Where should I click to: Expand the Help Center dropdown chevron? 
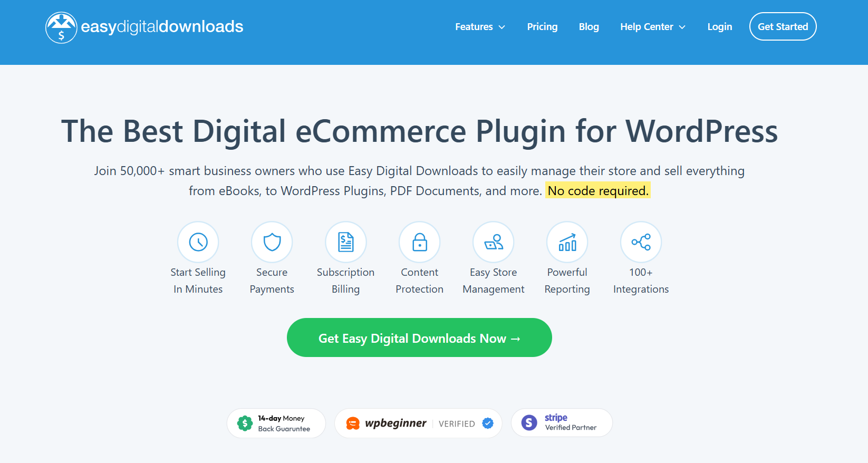pos(682,27)
